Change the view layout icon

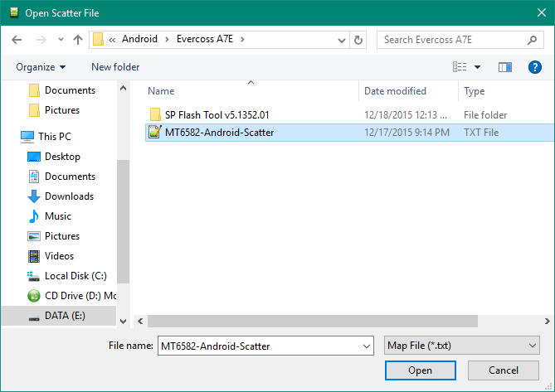pyautogui.click(x=460, y=67)
